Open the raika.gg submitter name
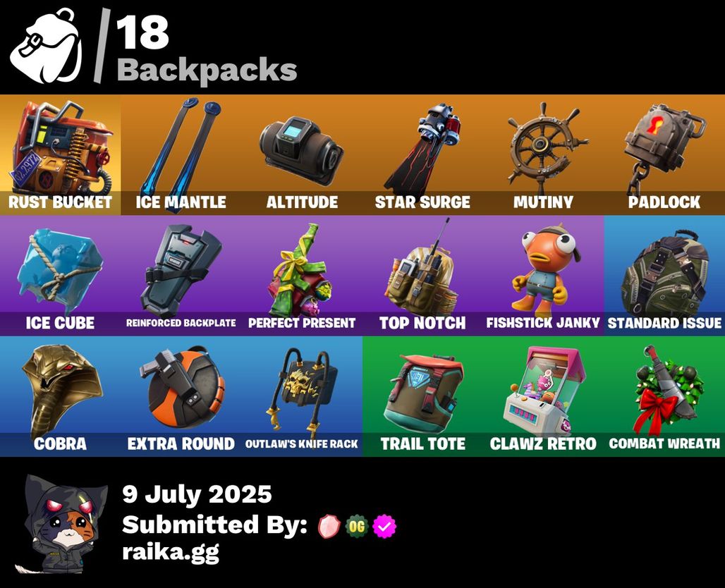Viewport: 725px width, 588px height. pyautogui.click(x=171, y=553)
